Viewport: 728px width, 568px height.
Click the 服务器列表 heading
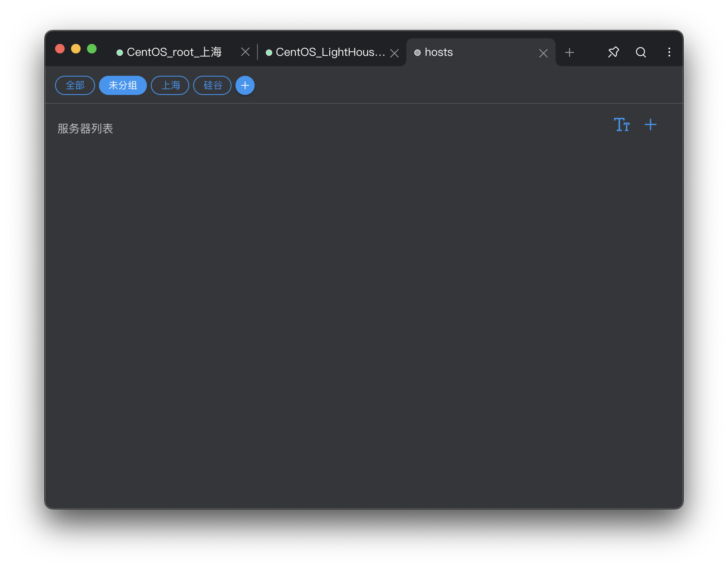point(85,129)
